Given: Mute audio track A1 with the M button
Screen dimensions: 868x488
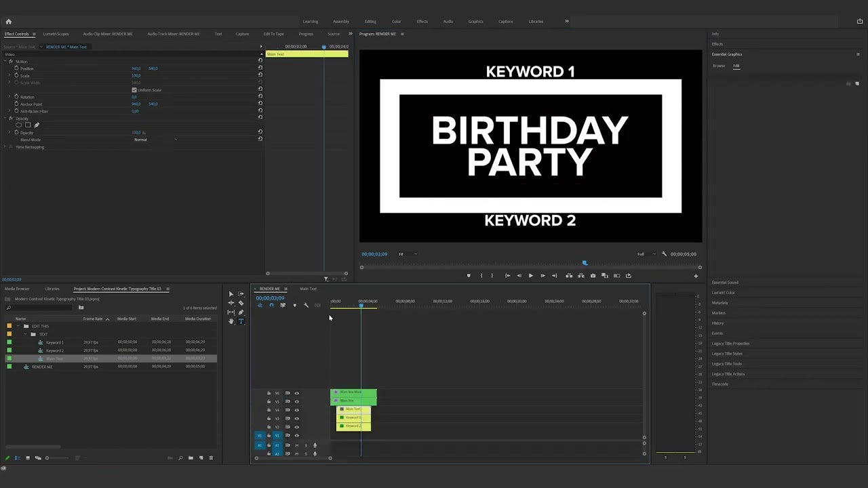Looking at the screenshot, I should click(x=296, y=445).
